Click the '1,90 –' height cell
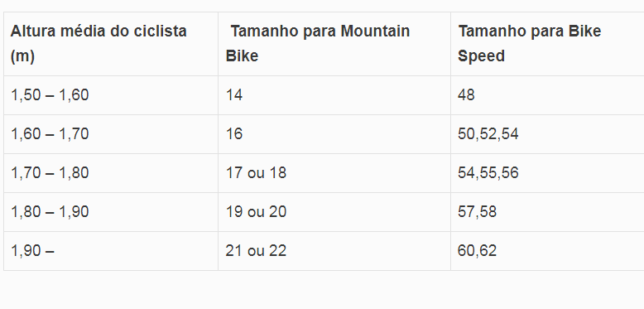This screenshot has width=644, height=309. (x=111, y=251)
